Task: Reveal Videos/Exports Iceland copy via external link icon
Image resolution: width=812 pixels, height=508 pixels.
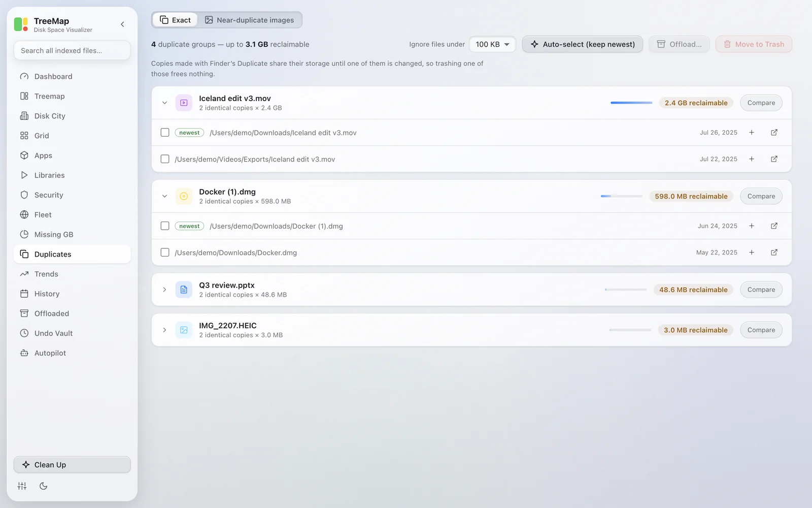Action: [774, 159]
